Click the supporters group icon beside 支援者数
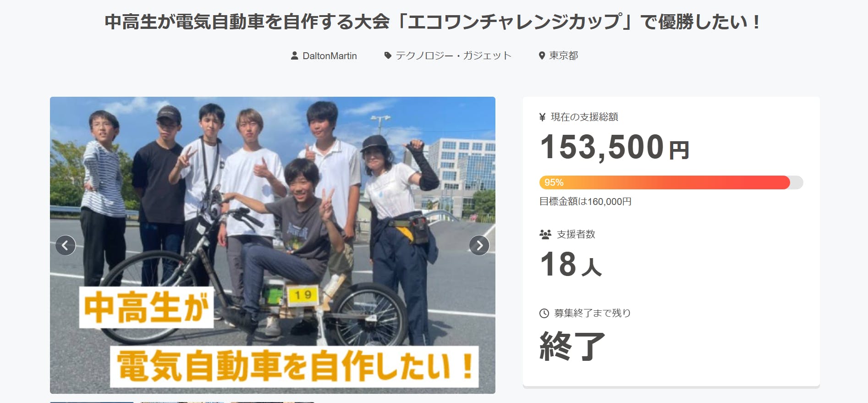868x403 pixels. [x=545, y=235]
